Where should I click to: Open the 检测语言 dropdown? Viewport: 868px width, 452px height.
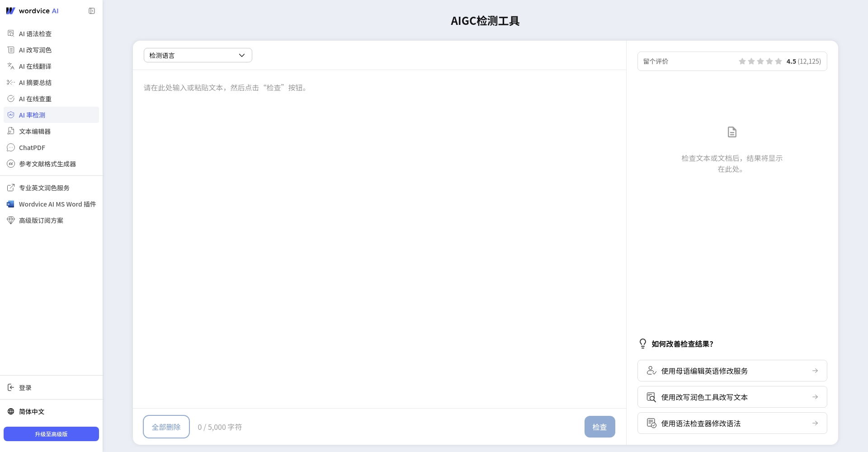(198, 55)
